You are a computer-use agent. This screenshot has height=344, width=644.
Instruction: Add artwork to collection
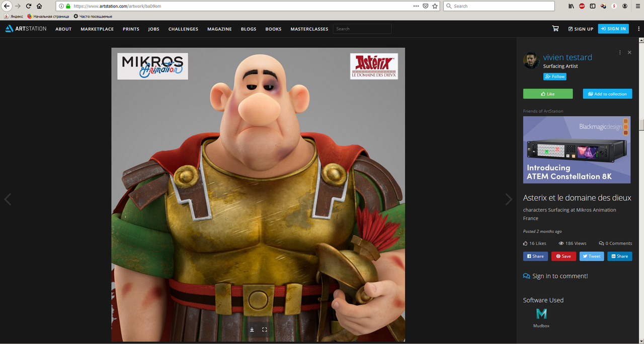[607, 94]
